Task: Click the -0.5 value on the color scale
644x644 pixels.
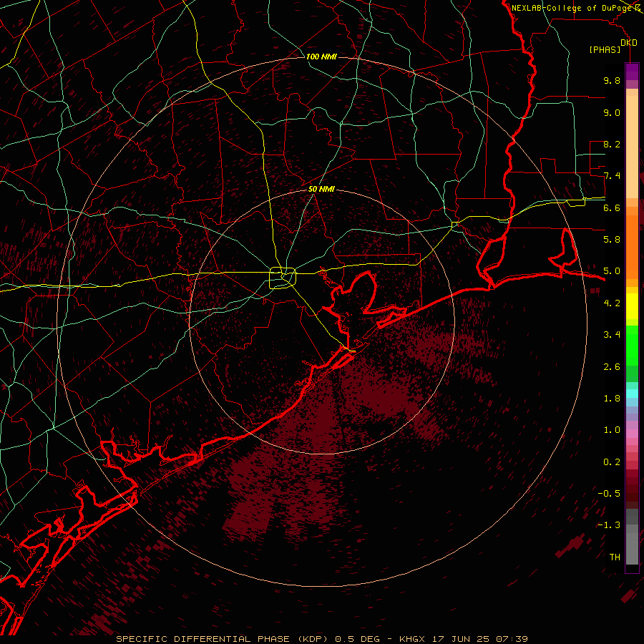Action: pos(609,494)
